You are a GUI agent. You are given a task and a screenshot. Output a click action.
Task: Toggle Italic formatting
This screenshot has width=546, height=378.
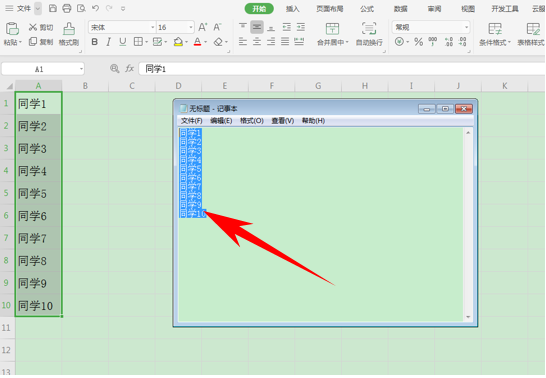tap(109, 42)
